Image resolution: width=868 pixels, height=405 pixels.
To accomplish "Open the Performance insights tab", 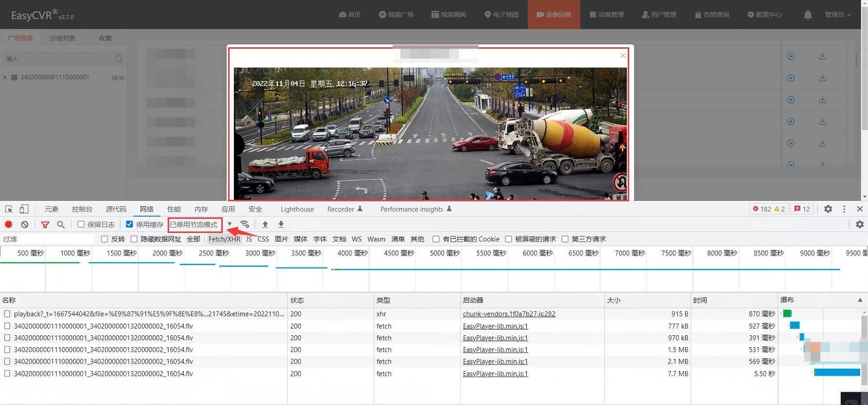I will coord(416,209).
